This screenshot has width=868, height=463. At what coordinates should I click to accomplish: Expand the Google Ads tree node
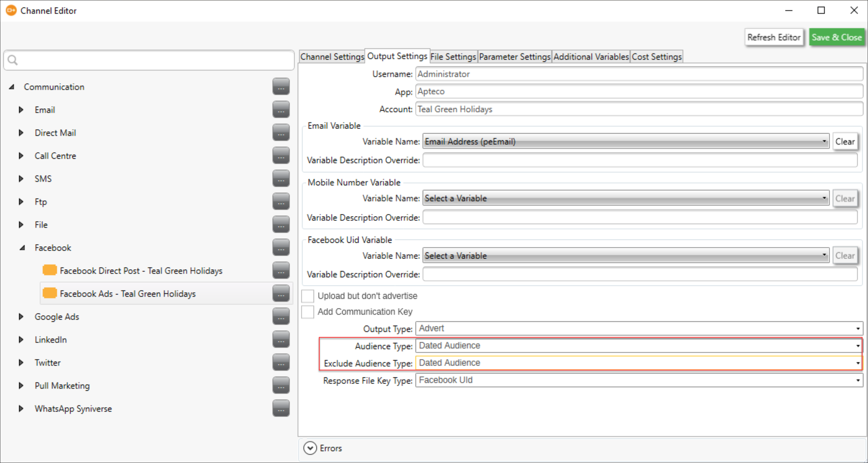pyautogui.click(x=21, y=317)
